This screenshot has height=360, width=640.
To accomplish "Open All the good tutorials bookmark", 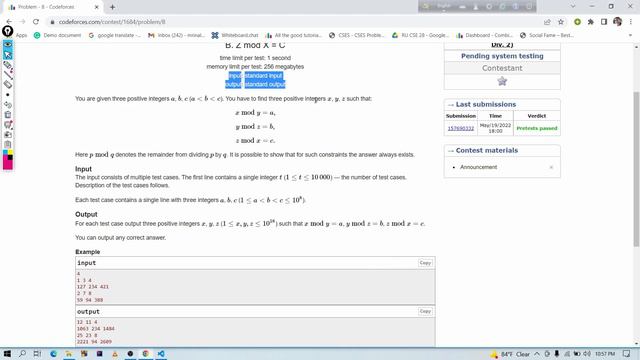I will coord(294,36).
